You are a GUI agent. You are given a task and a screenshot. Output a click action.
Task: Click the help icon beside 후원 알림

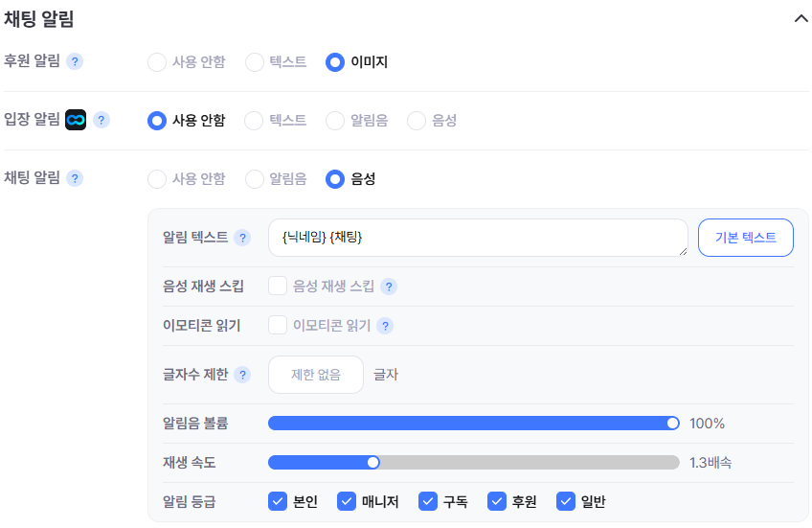75,61
